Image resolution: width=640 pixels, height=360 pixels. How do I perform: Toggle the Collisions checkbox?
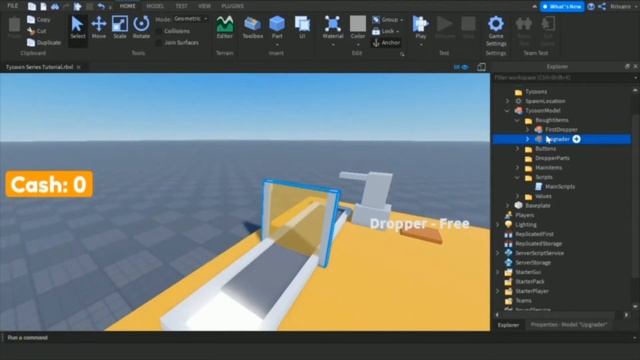tap(158, 31)
